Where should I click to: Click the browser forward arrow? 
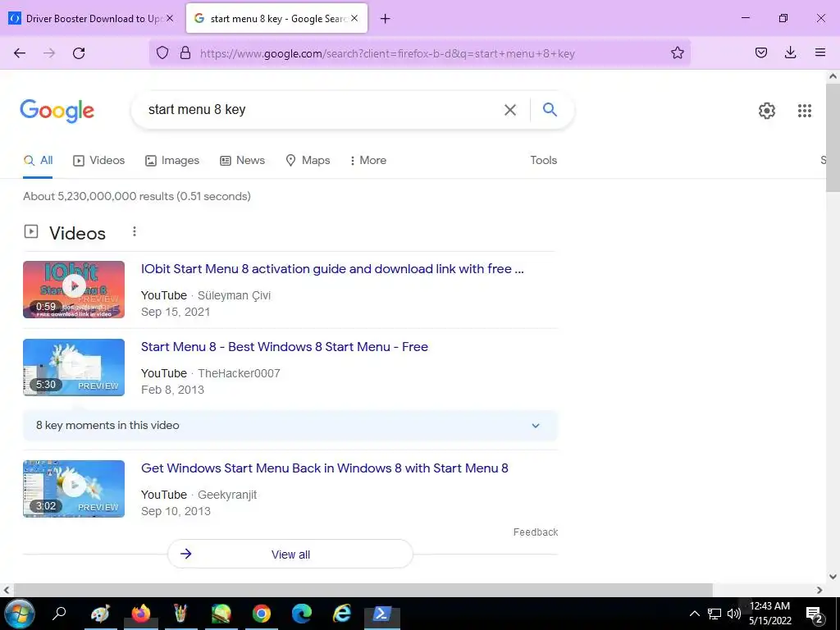coord(49,53)
